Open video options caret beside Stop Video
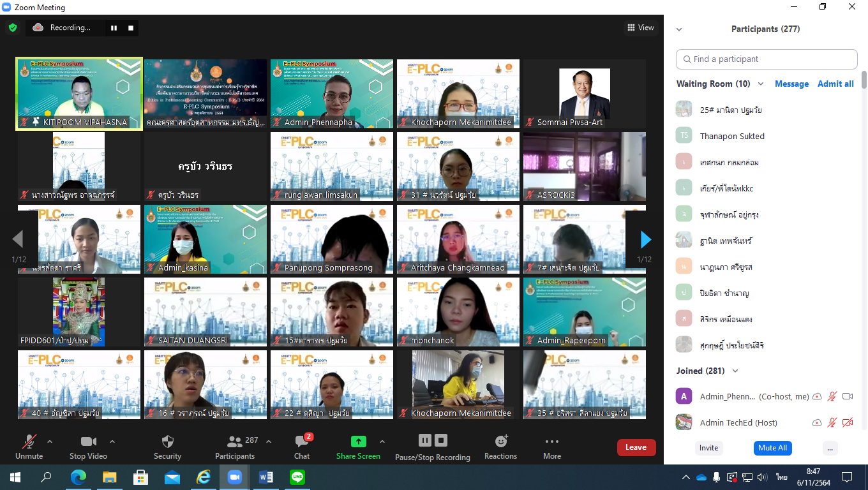 (112, 442)
